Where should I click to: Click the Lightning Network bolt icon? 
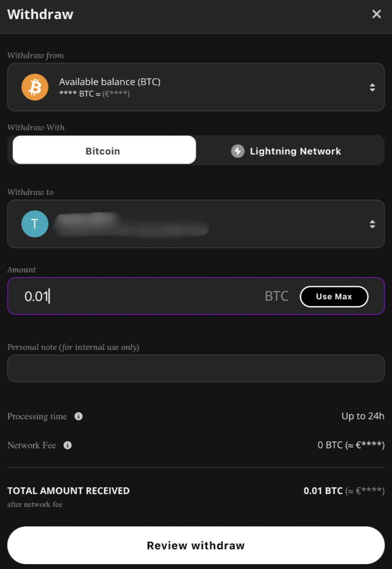pyautogui.click(x=238, y=151)
